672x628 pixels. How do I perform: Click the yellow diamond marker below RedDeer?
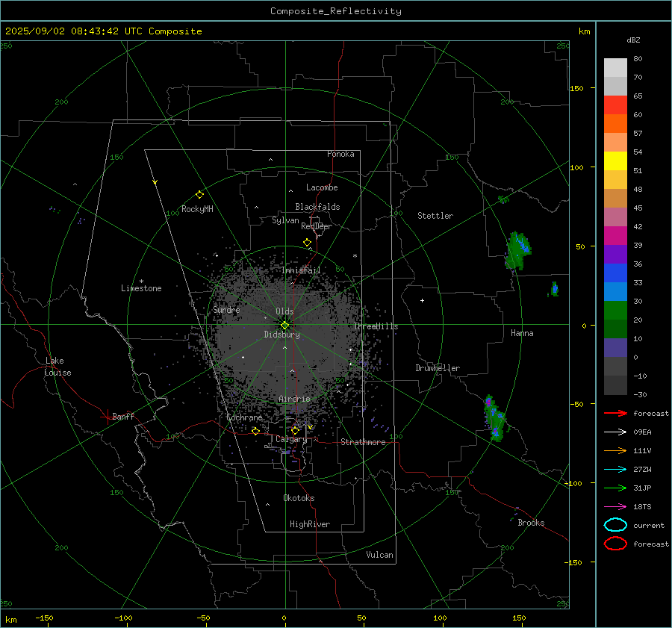[307, 243]
